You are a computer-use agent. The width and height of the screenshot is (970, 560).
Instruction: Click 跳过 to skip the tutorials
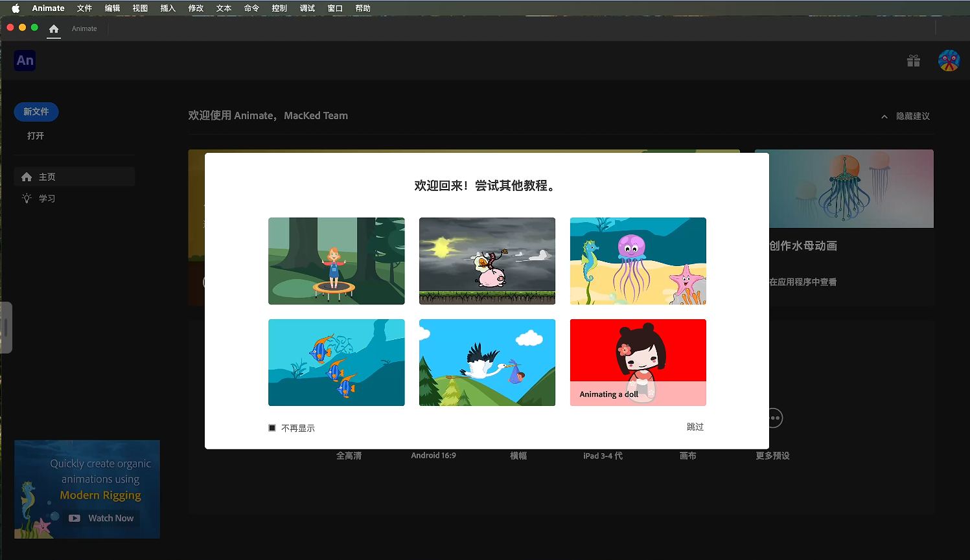(695, 427)
